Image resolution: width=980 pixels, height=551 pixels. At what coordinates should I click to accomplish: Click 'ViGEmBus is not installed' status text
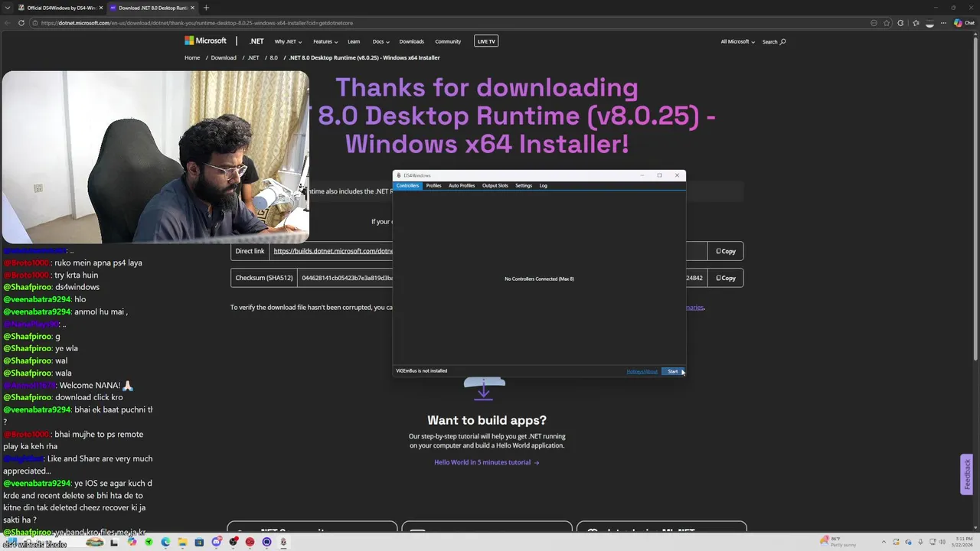[x=421, y=370]
